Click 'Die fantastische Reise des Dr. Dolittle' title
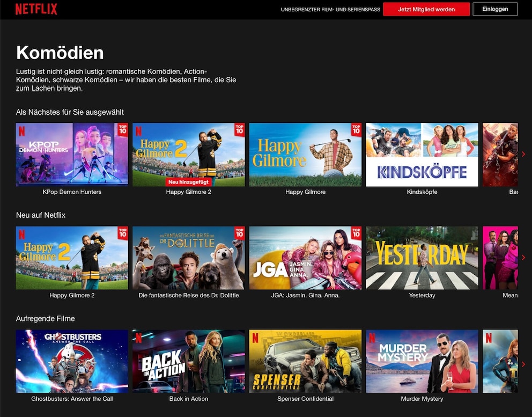Screen dimensions: 532x417 [x=189, y=295]
